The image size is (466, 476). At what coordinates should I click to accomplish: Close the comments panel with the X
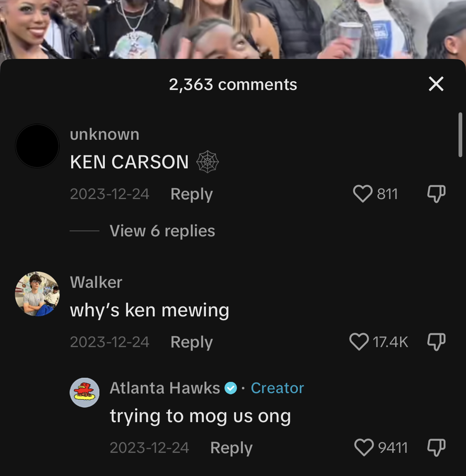436,84
